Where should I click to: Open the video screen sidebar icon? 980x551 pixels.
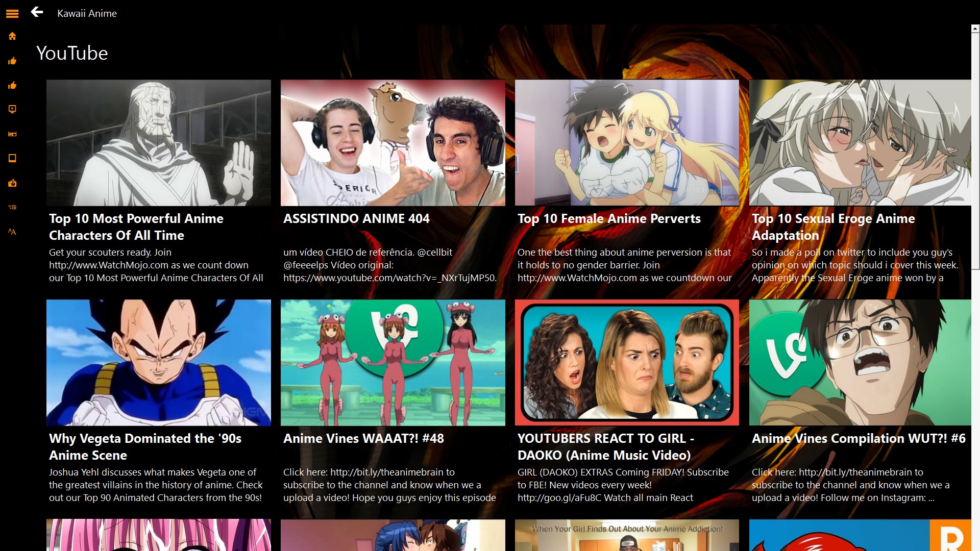[x=12, y=109]
